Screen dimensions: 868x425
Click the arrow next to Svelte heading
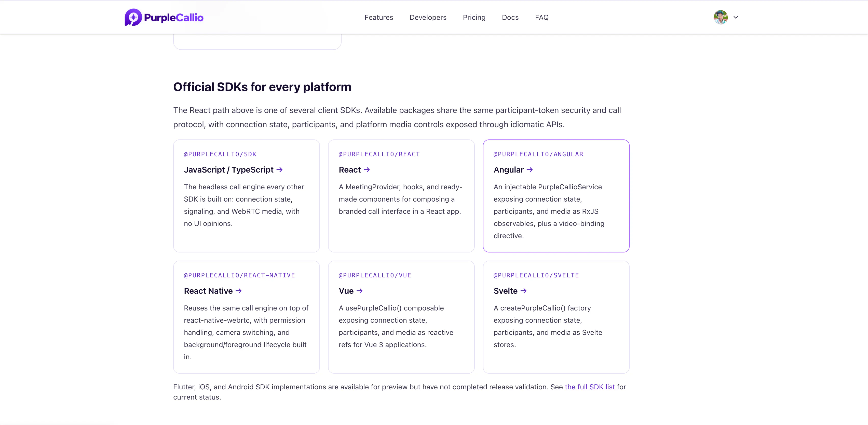click(x=523, y=291)
